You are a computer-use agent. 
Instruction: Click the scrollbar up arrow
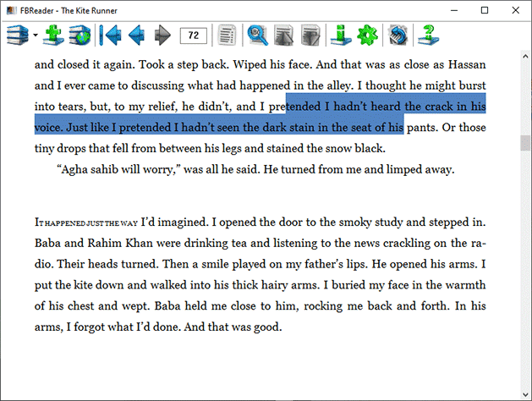point(525,56)
